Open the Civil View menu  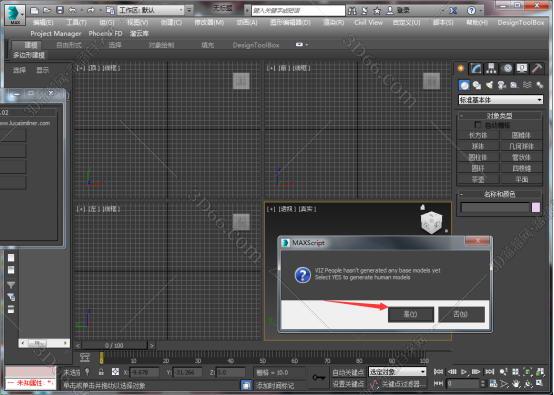coord(369,22)
